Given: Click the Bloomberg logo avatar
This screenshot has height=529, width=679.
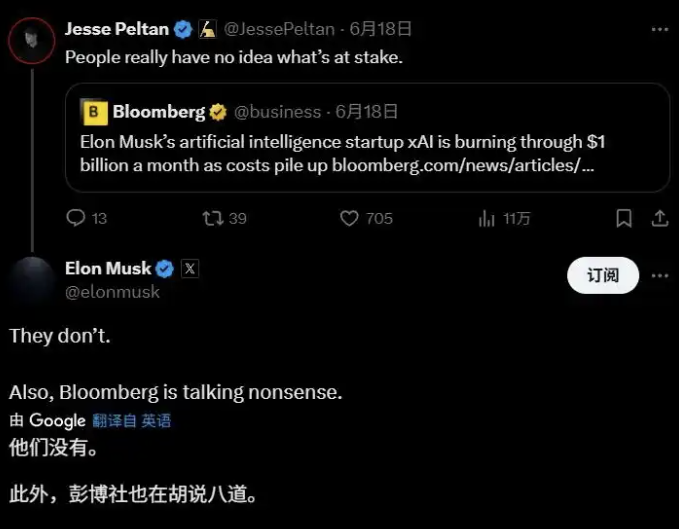Looking at the screenshot, I should (95, 112).
